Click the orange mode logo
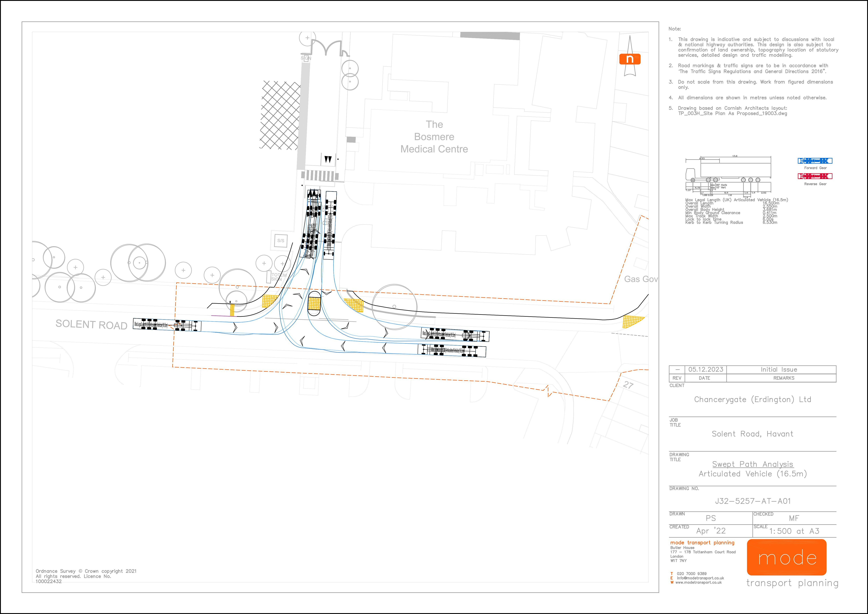The image size is (868, 614). (787, 557)
